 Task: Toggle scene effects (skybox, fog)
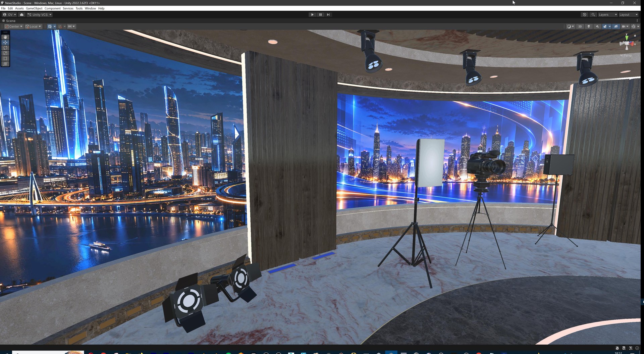pyautogui.click(x=605, y=27)
